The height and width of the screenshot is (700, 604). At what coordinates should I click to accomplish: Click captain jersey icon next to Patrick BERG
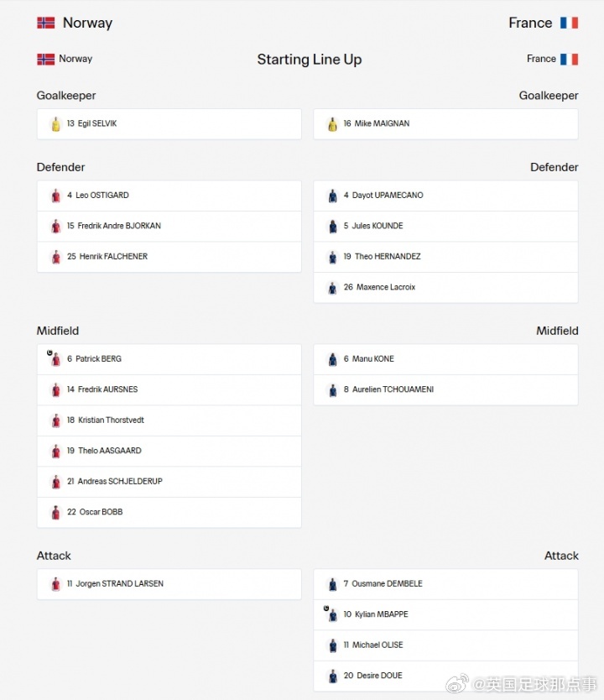tap(55, 358)
